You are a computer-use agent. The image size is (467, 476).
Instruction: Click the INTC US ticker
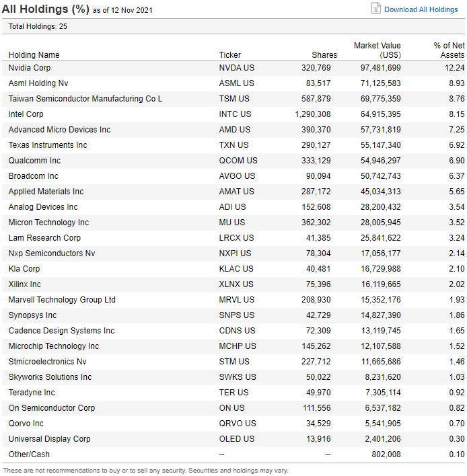235,114
